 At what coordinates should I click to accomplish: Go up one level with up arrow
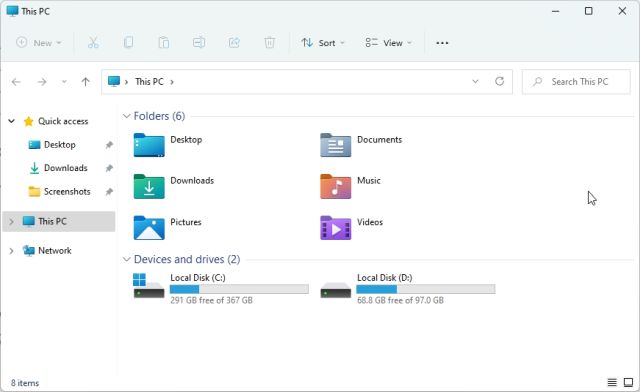pyautogui.click(x=85, y=82)
